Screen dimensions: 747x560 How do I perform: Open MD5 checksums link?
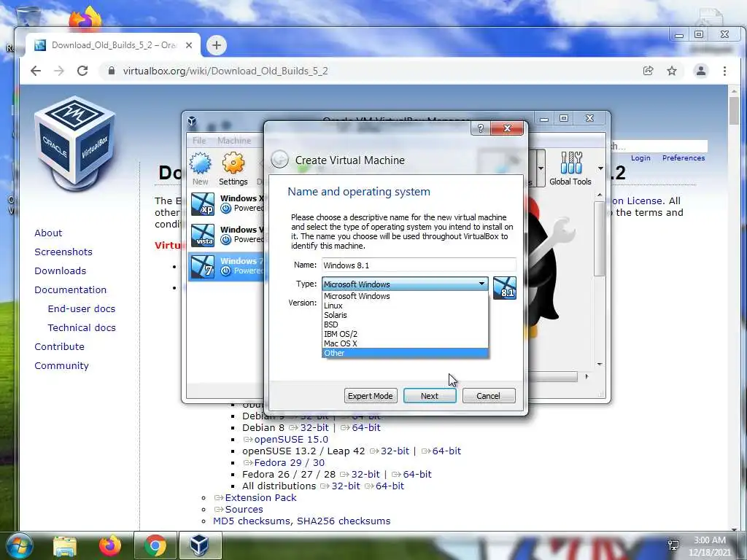tap(252, 521)
